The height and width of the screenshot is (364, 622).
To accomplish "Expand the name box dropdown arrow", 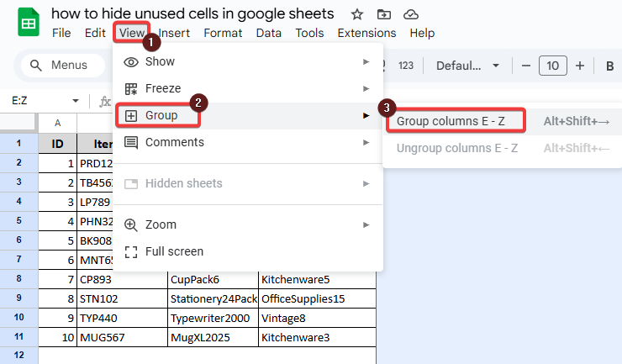I will coord(75,100).
